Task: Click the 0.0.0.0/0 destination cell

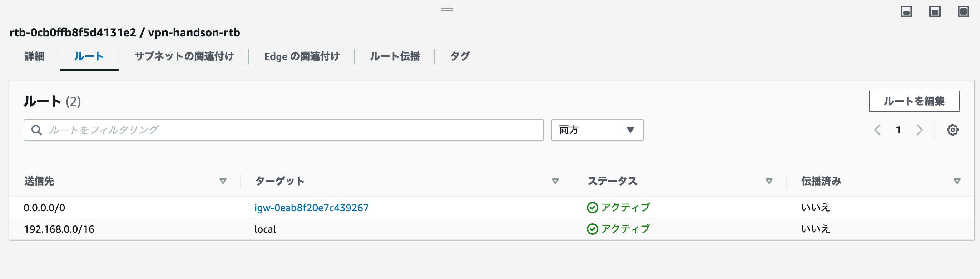Action: [x=44, y=208]
